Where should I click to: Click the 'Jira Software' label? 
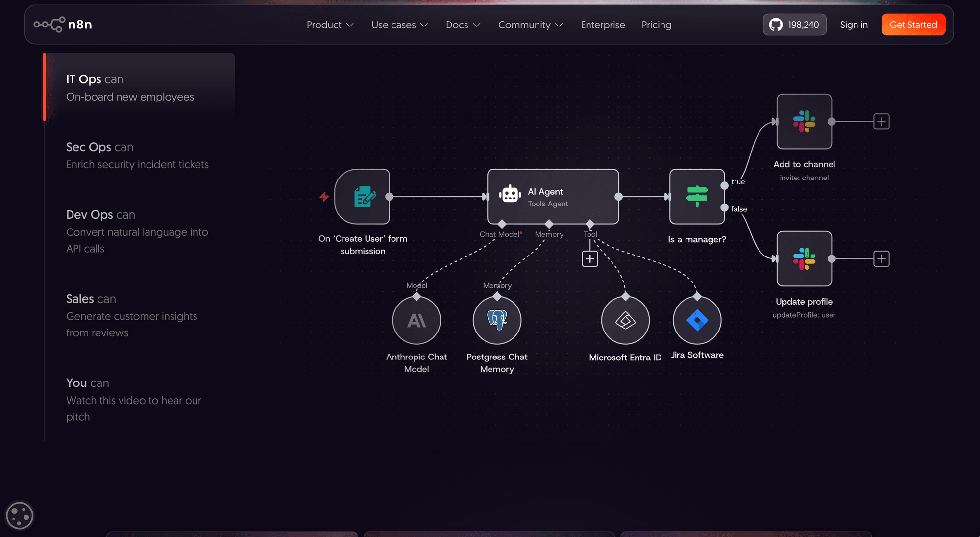[x=697, y=355]
